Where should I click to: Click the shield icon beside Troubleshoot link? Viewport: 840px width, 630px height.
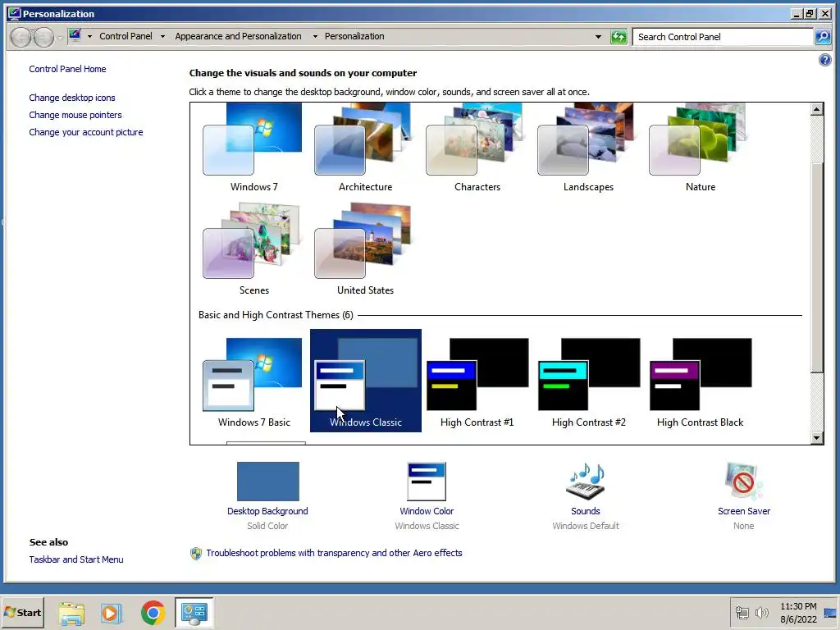[196, 554]
